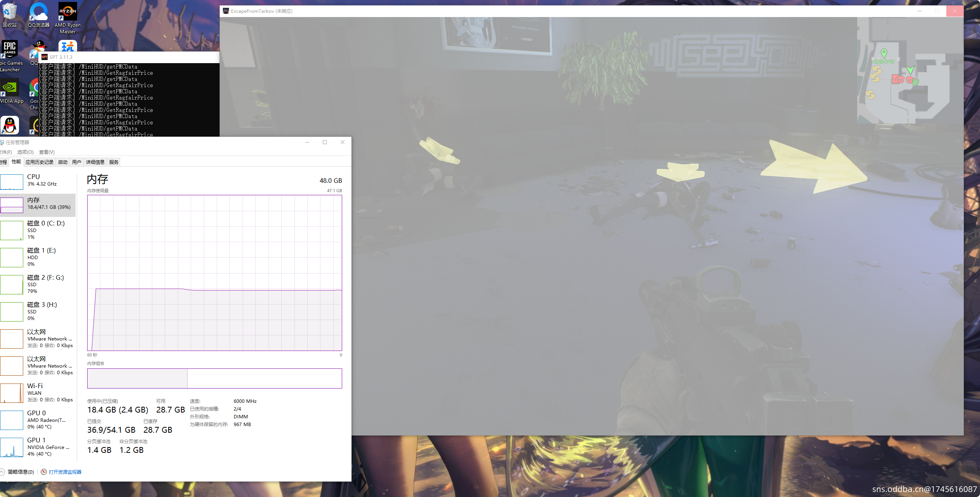The width and height of the screenshot is (980, 497).
Task: Open the Recycle Bin desktop icon
Action: [10, 15]
